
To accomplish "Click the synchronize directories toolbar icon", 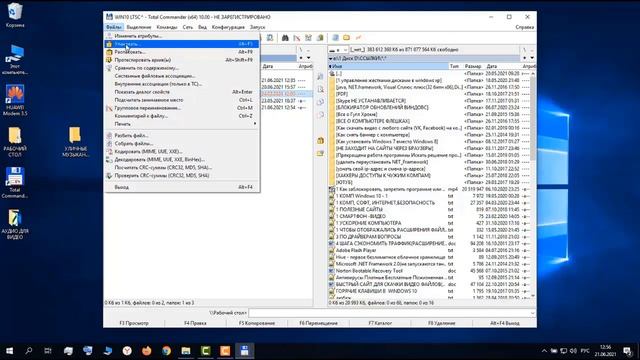I will 308,38.
